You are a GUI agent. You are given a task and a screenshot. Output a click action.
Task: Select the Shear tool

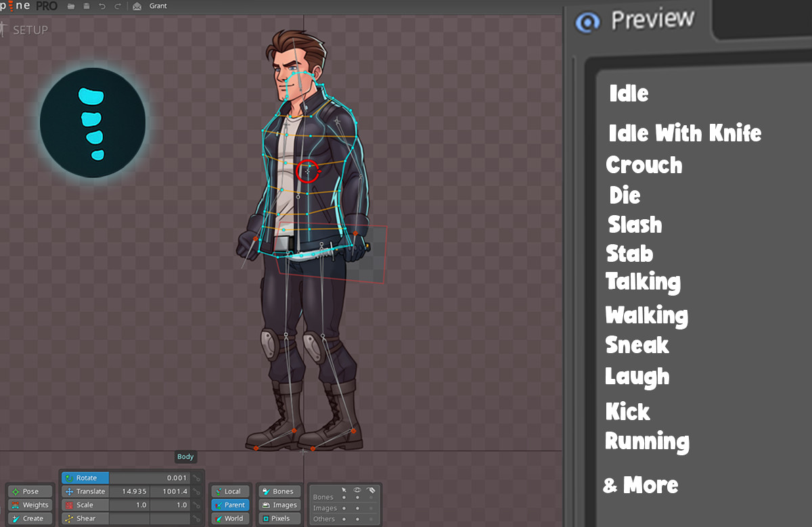tap(84, 518)
